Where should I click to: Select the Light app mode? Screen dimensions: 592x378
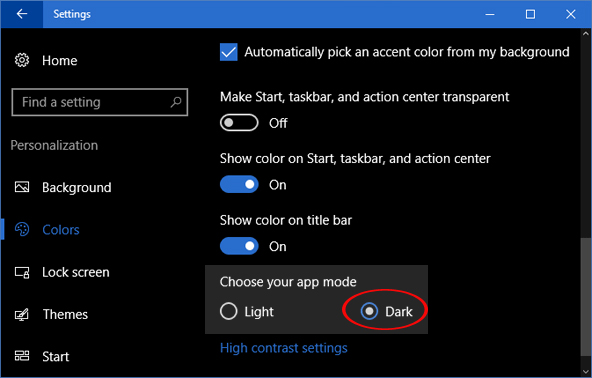228,312
